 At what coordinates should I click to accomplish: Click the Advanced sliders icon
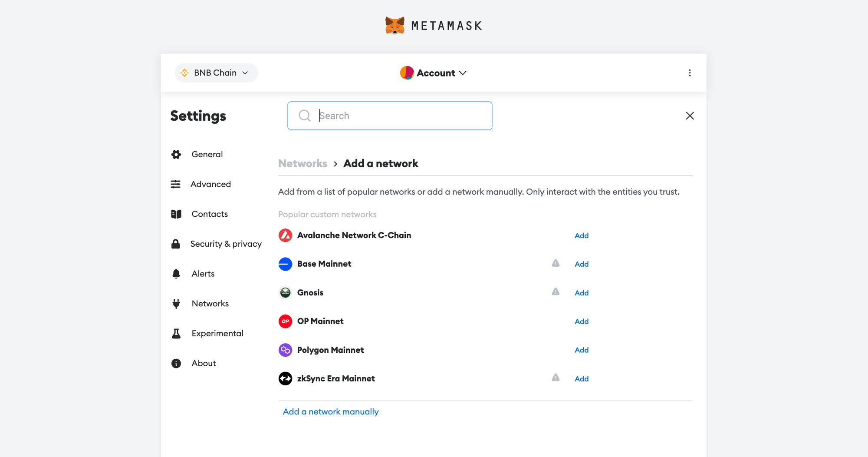(176, 184)
